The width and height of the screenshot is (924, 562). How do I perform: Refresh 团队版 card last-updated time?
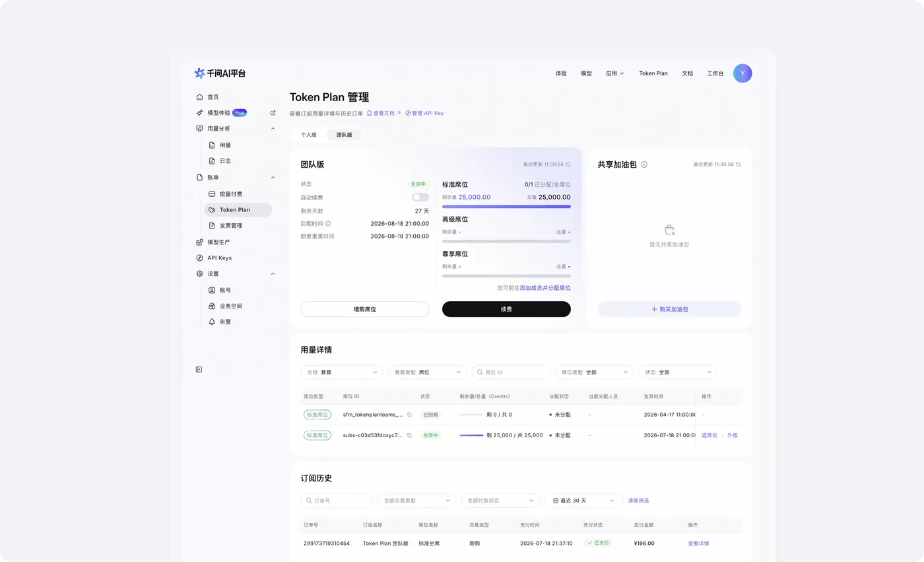pos(568,164)
